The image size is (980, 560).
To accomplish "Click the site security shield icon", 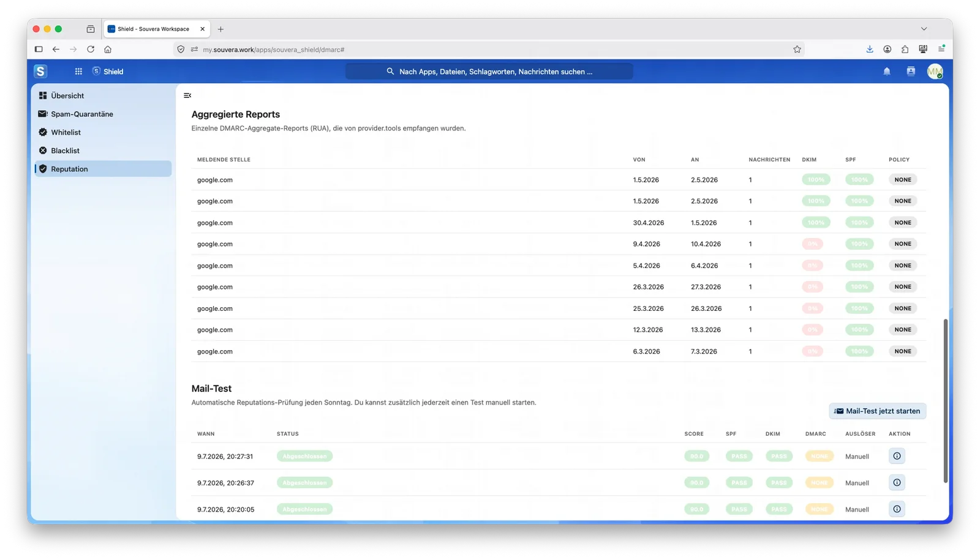I will tap(181, 49).
